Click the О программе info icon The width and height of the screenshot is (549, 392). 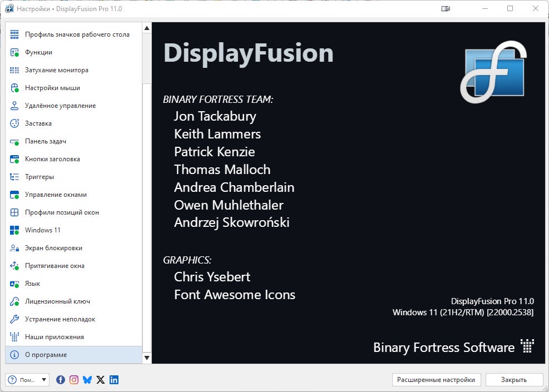[x=14, y=355]
